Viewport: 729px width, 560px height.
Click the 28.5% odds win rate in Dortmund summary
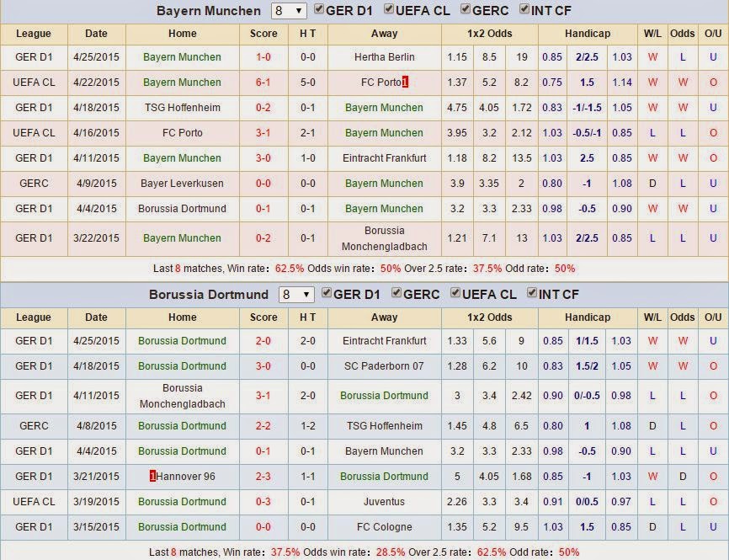(x=391, y=552)
